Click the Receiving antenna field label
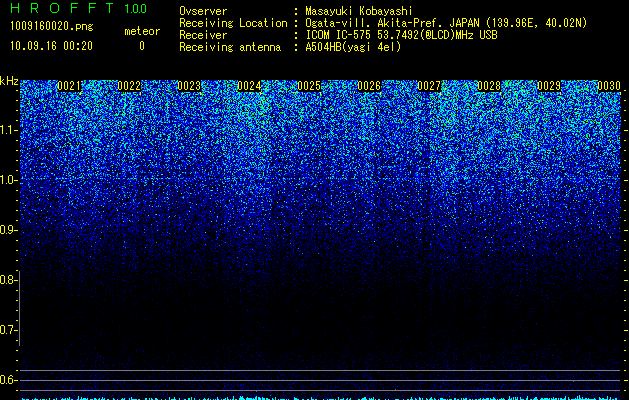Viewport: 629px width, 400px height. pos(230,47)
